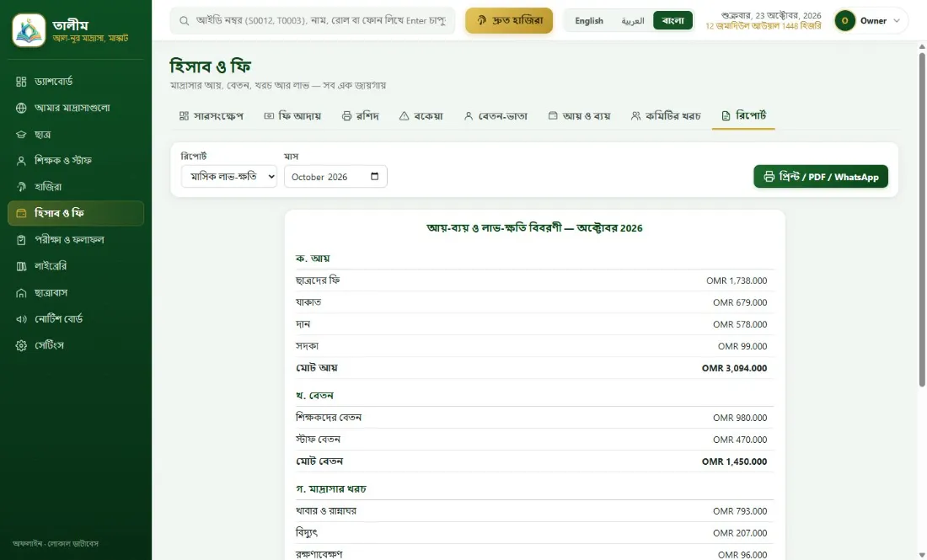Click মোট আয় total OMR 3,094.000
Image resolution: width=927 pixels, height=560 pixels.
coord(734,368)
